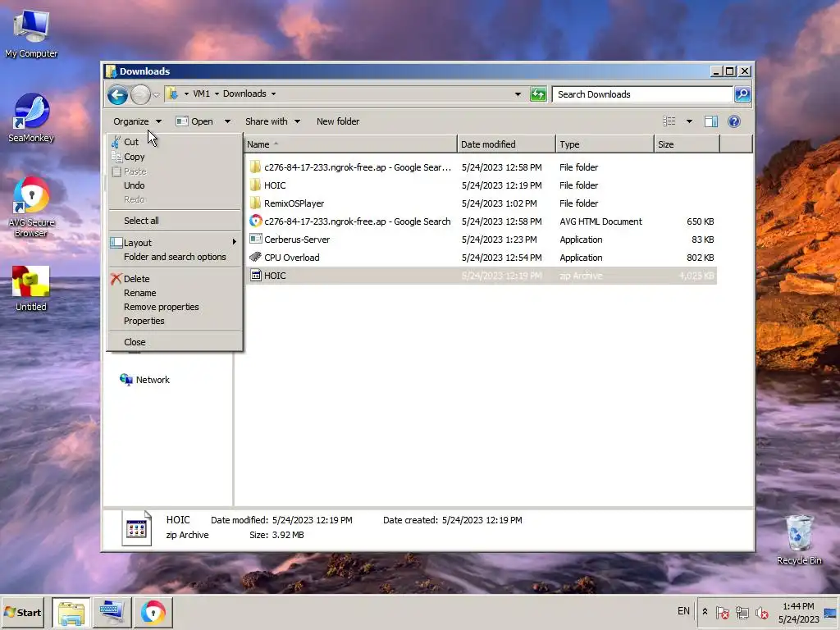Toggle the preview pane icon
The height and width of the screenshot is (630, 840).
point(711,121)
